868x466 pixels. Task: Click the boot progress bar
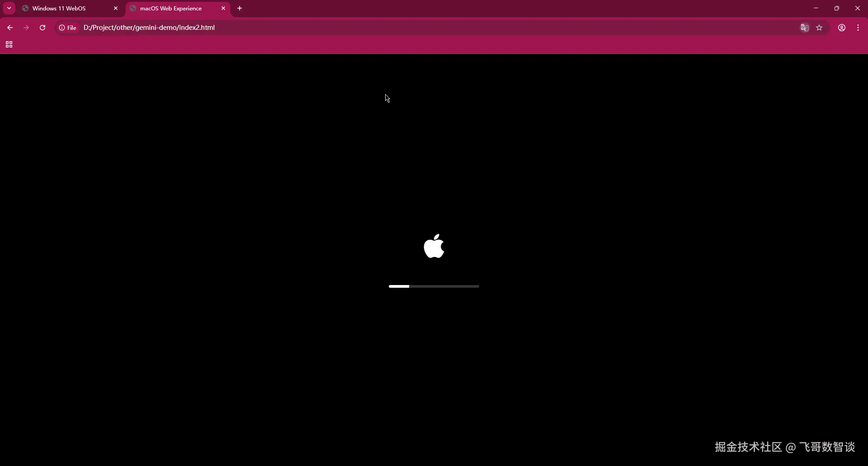pyautogui.click(x=434, y=286)
